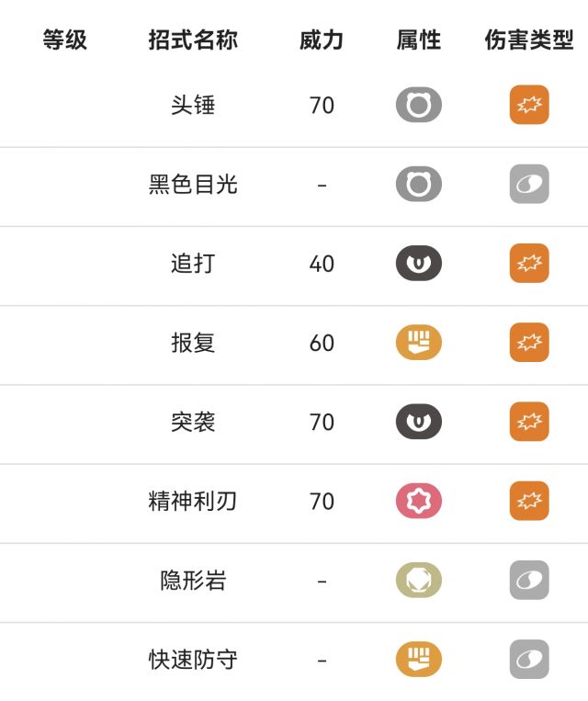Open the move 隐形岩
The image size is (588, 701).
[x=193, y=580]
